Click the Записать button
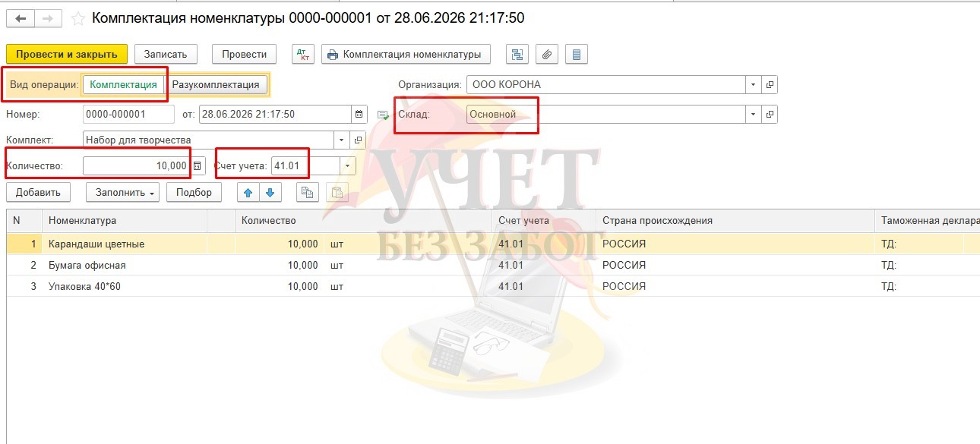Screen dimensions: 980x444 (x=166, y=54)
